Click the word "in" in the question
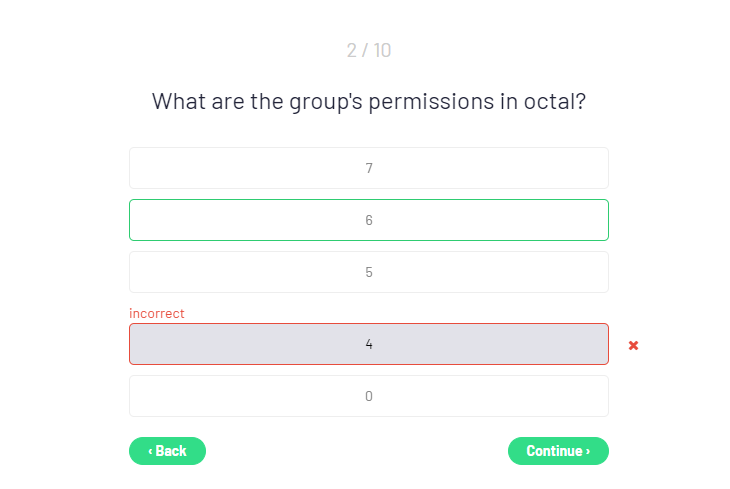The image size is (730, 489). (x=509, y=102)
